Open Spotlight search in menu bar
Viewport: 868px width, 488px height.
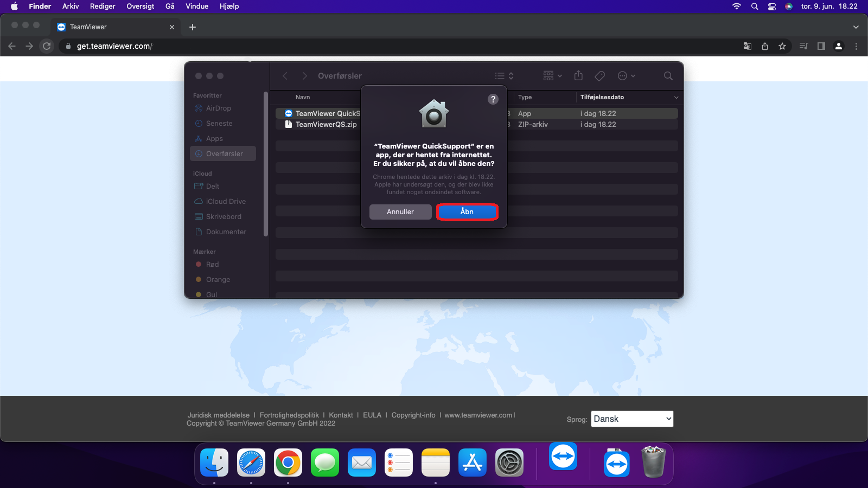click(755, 7)
